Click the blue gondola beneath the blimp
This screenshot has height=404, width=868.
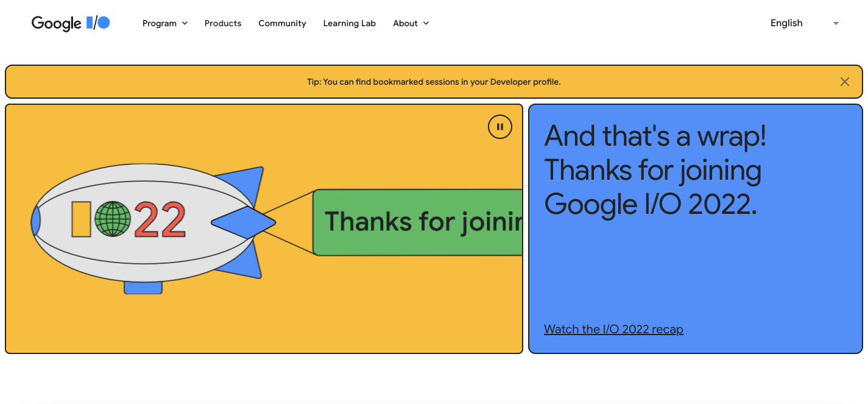tap(143, 288)
